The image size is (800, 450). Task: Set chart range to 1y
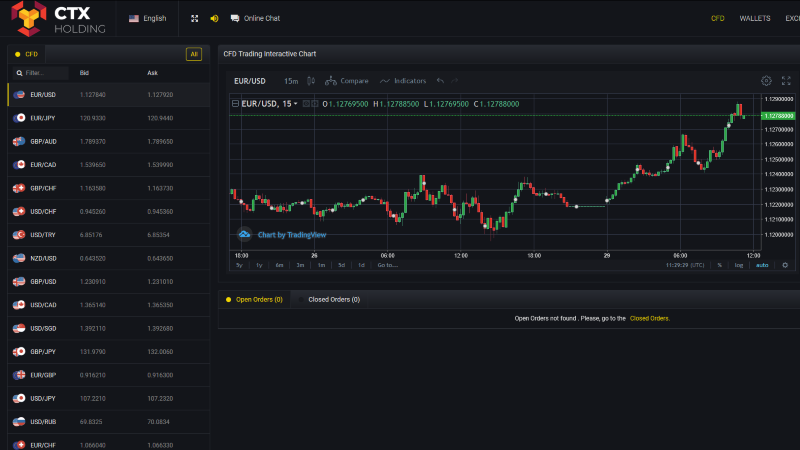tap(259, 265)
